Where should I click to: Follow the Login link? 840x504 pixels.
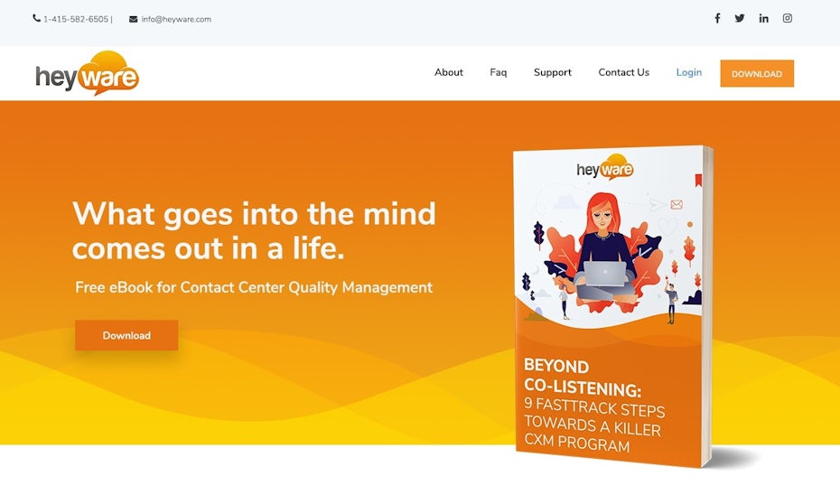coord(689,72)
